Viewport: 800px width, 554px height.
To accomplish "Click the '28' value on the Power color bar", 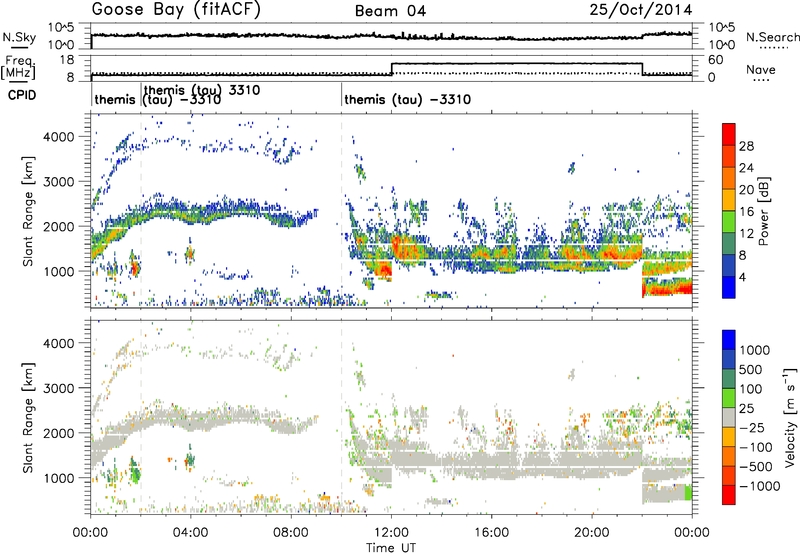I will [746, 146].
